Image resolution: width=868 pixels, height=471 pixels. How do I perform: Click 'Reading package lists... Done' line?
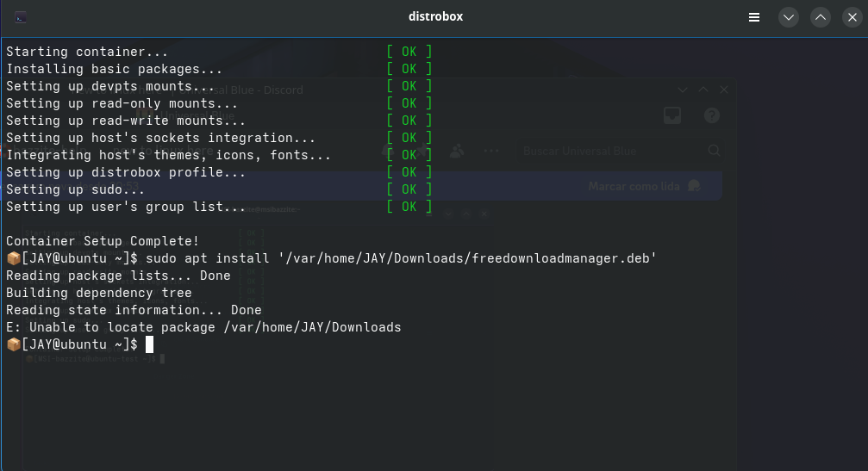coord(118,276)
